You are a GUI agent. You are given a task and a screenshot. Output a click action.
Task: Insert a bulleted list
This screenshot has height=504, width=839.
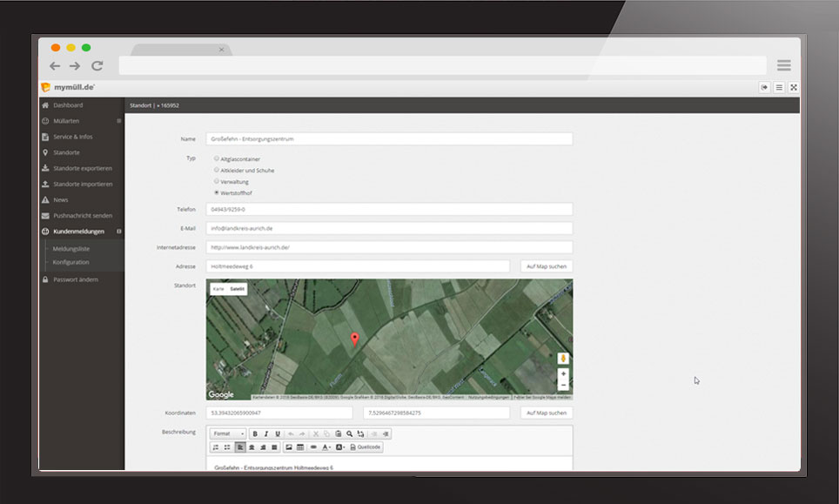click(227, 447)
